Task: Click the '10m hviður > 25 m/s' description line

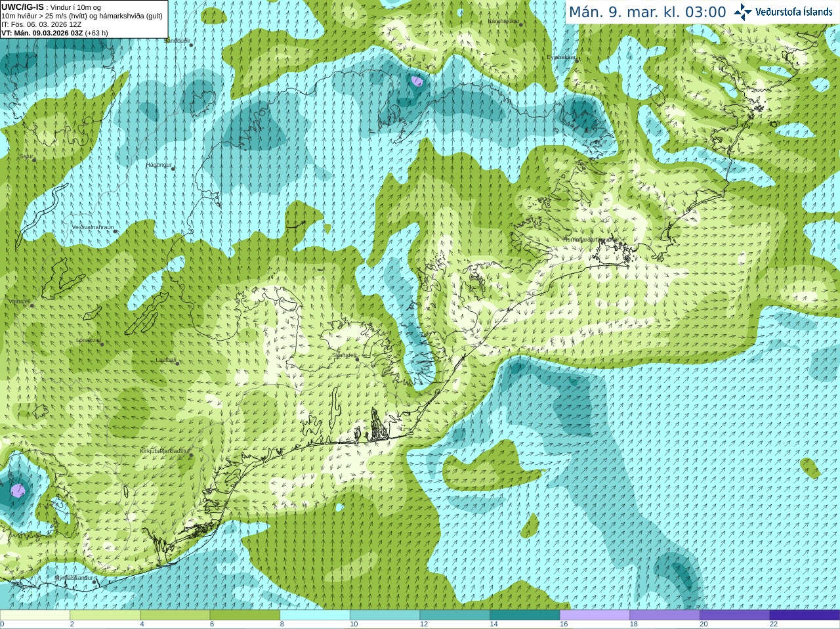Action: pyautogui.click(x=82, y=16)
